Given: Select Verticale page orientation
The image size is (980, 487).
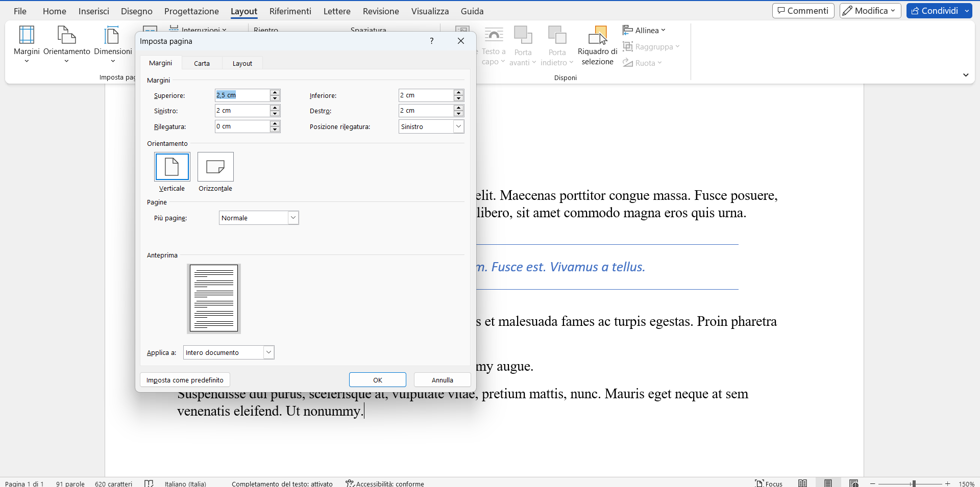Looking at the screenshot, I should pos(171,167).
